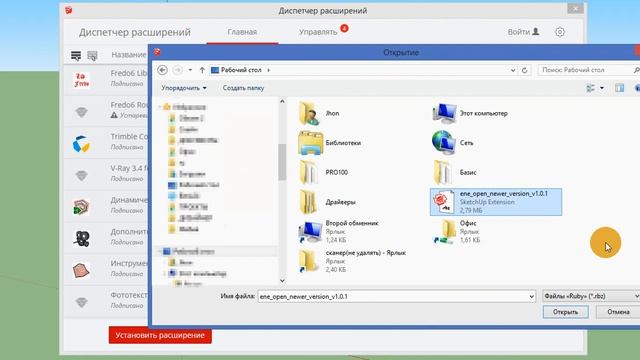640x360 pixels.
Task: Open the Jhon user folder
Action: click(320, 113)
